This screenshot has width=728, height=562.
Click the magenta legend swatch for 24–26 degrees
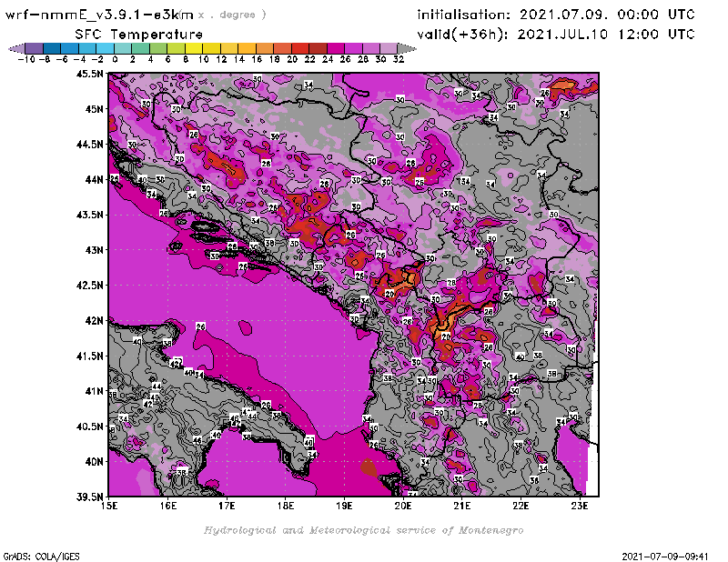click(x=336, y=48)
